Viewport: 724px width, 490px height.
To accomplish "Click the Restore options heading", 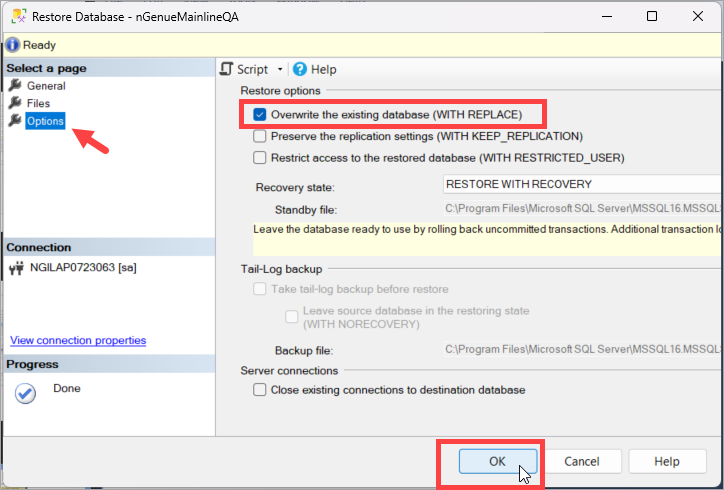I will (280, 91).
